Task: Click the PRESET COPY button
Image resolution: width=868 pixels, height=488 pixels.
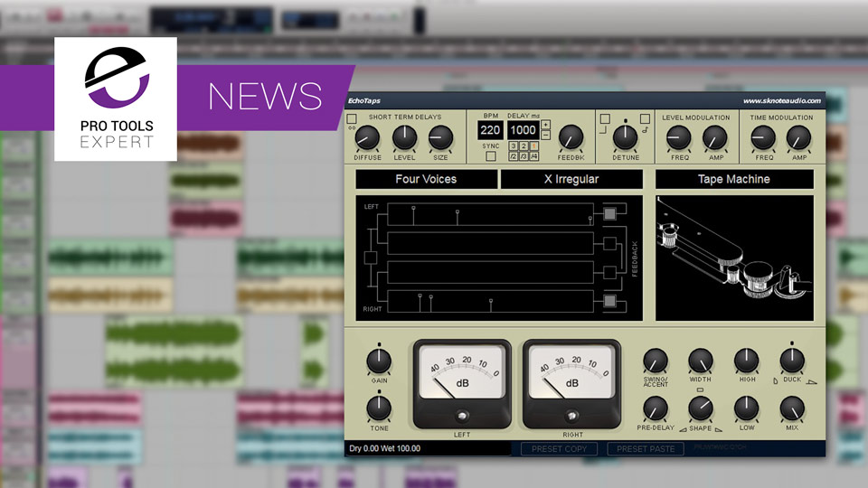Action: (559, 449)
